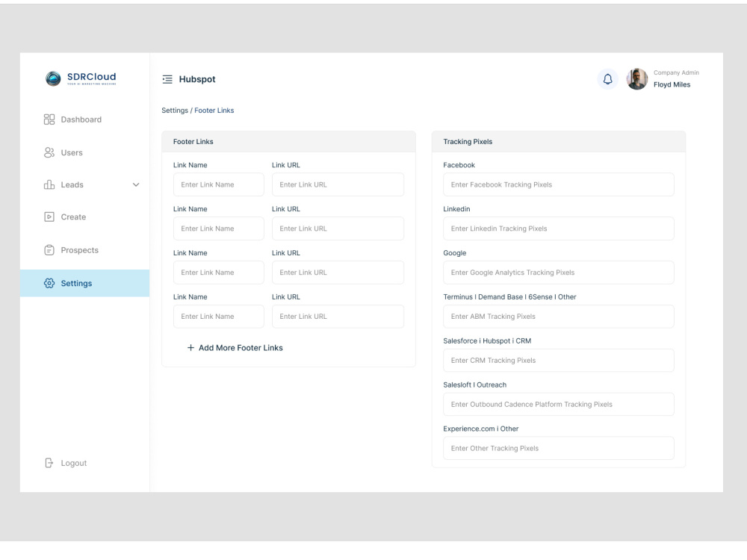Click the Other Tracking Pixels field

[558, 448]
